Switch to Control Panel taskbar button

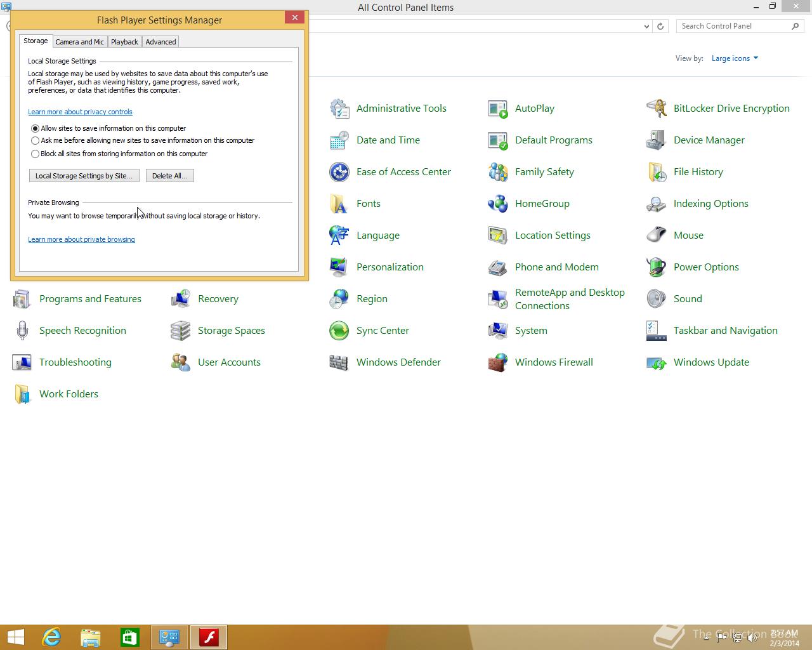(169, 637)
